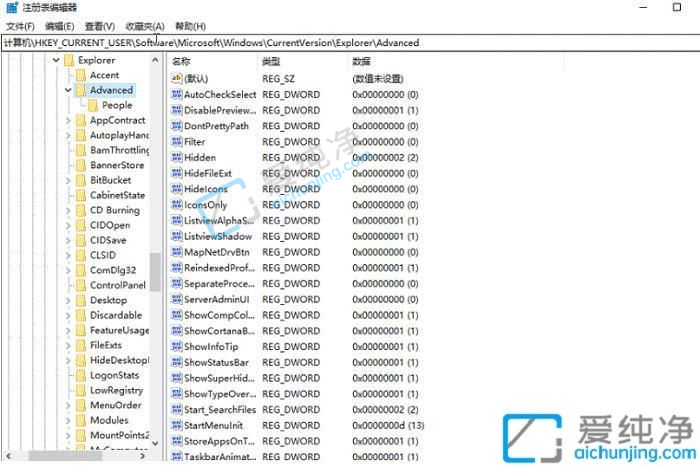Screen dimensions: 700x467
Task: Select the CabinetState tree item
Action: point(117,195)
